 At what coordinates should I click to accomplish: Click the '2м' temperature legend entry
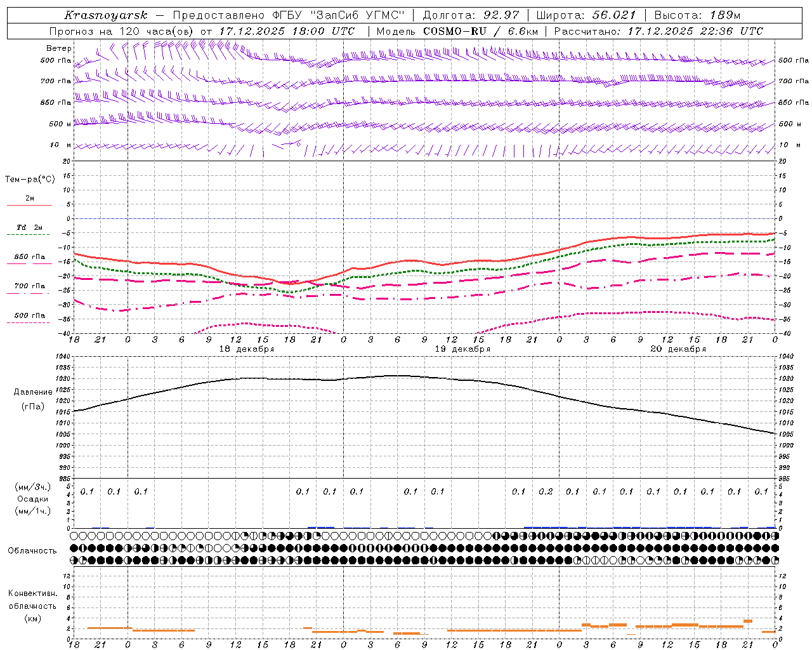pos(30,199)
